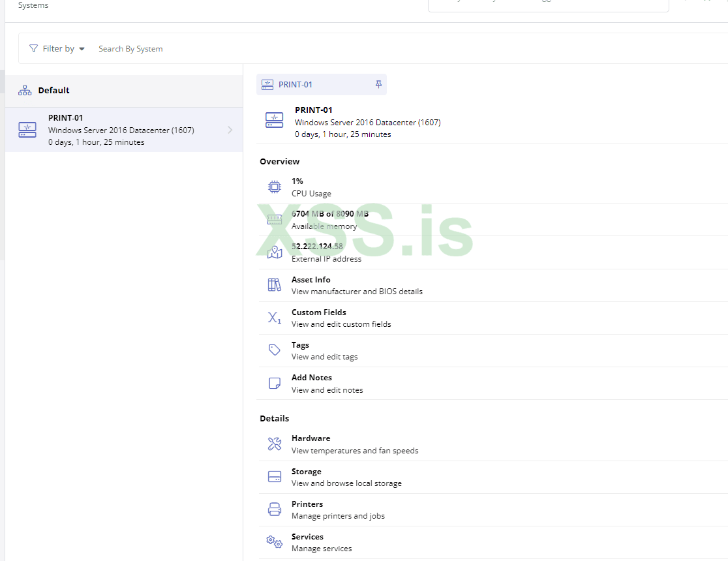
Task: Click the Tags label icon
Action: (x=275, y=350)
